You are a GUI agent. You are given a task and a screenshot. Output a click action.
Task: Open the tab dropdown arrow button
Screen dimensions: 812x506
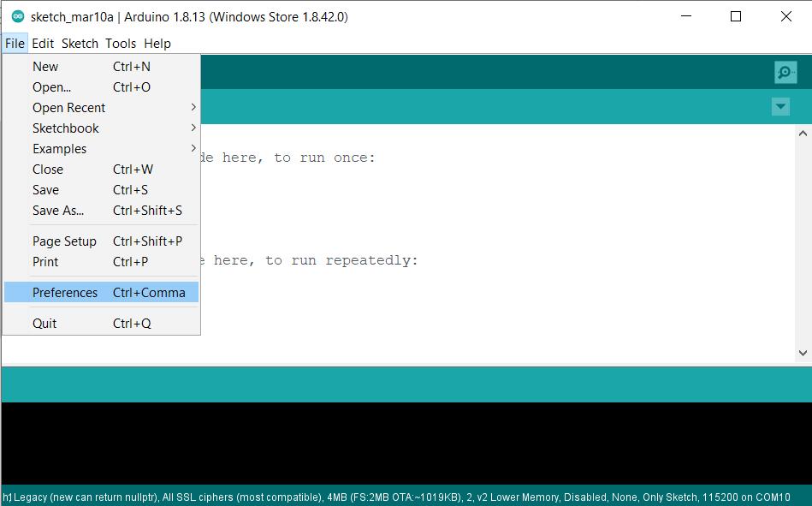point(780,107)
